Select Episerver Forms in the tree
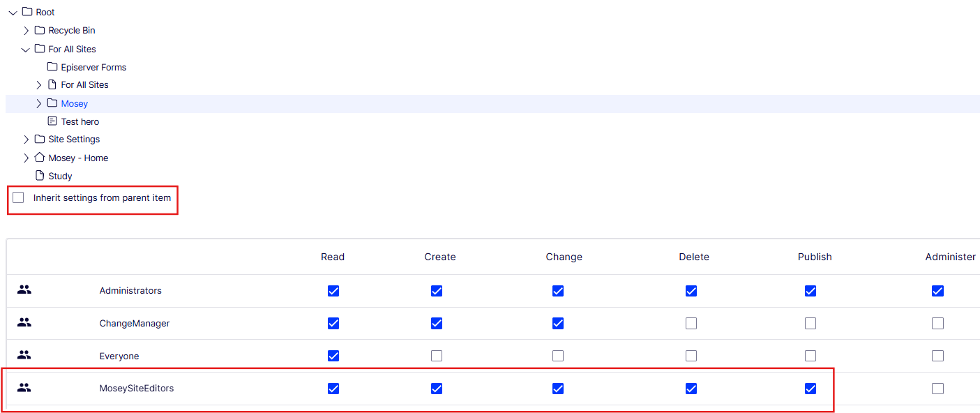Image resolution: width=980 pixels, height=413 pixels. pos(93,67)
